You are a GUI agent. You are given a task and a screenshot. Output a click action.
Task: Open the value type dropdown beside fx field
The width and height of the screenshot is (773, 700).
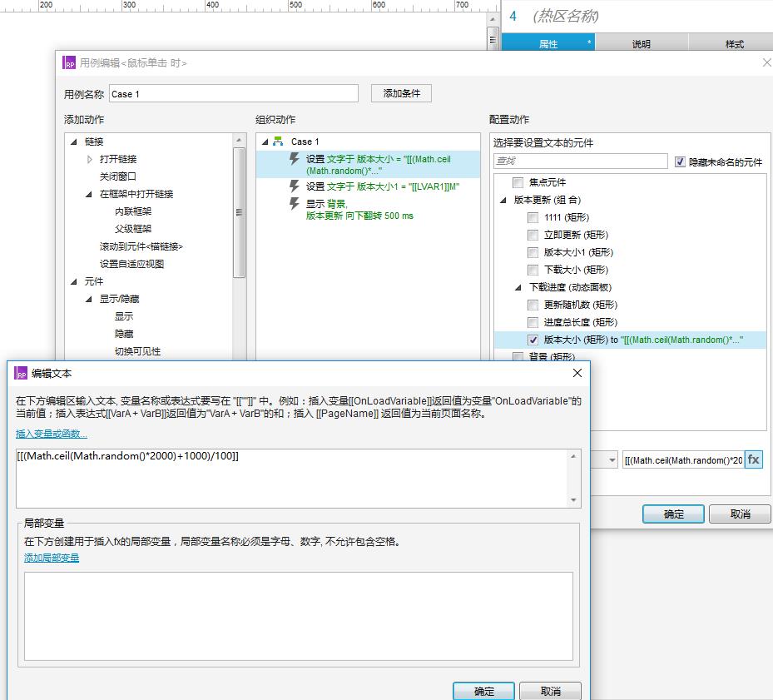pyautogui.click(x=612, y=460)
